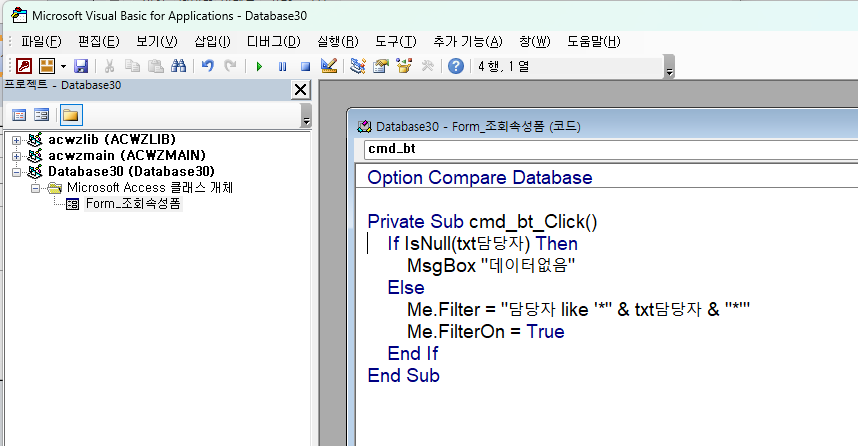The width and height of the screenshot is (858, 446).
Task: Click the 'Me.FilterOn = True' line
Action: [485, 332]
